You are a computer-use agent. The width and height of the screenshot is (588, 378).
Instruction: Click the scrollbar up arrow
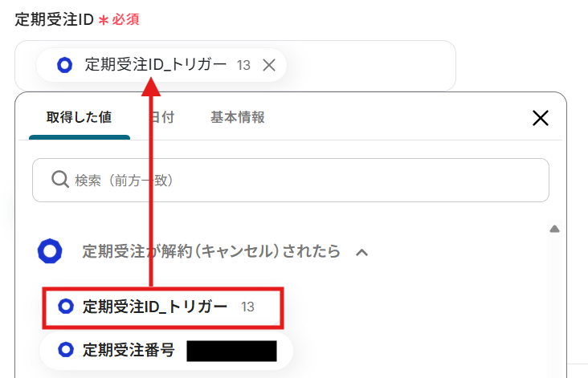click(x=553, y=230)
